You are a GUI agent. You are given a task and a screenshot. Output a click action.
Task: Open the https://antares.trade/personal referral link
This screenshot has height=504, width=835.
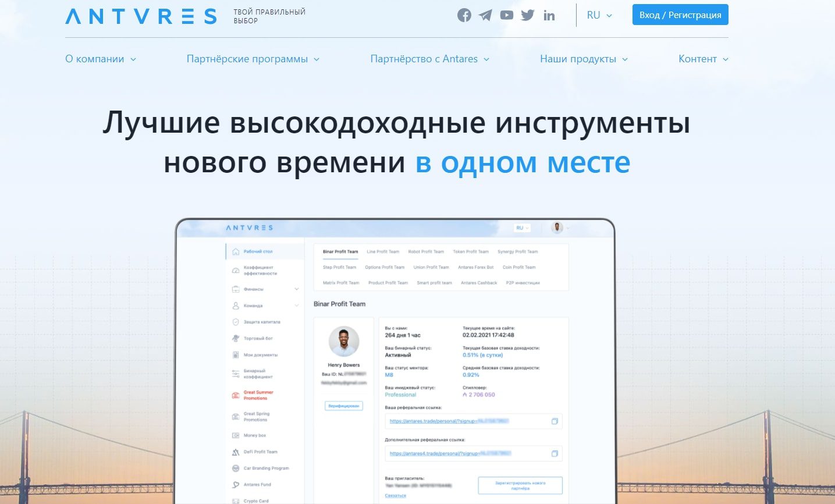click(450, 421)
